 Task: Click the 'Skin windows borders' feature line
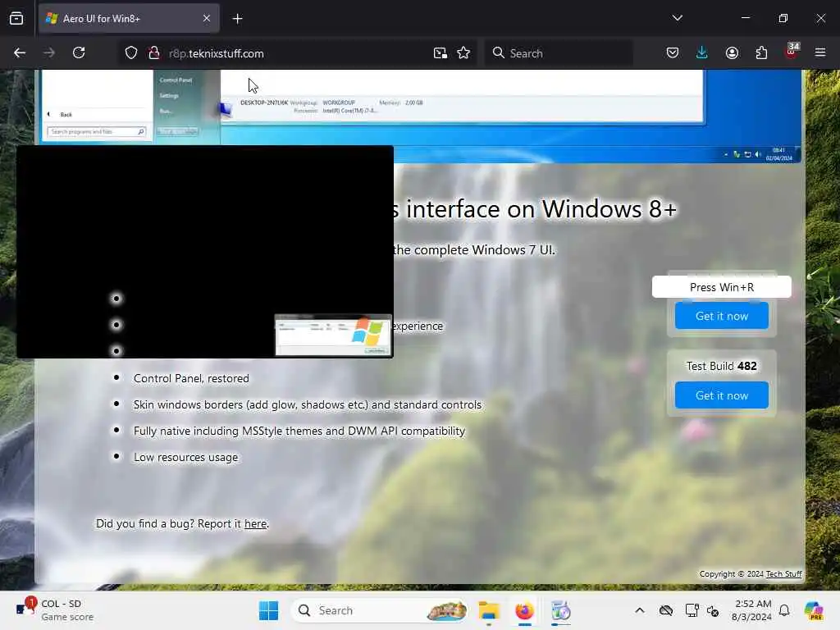[308, 404]
